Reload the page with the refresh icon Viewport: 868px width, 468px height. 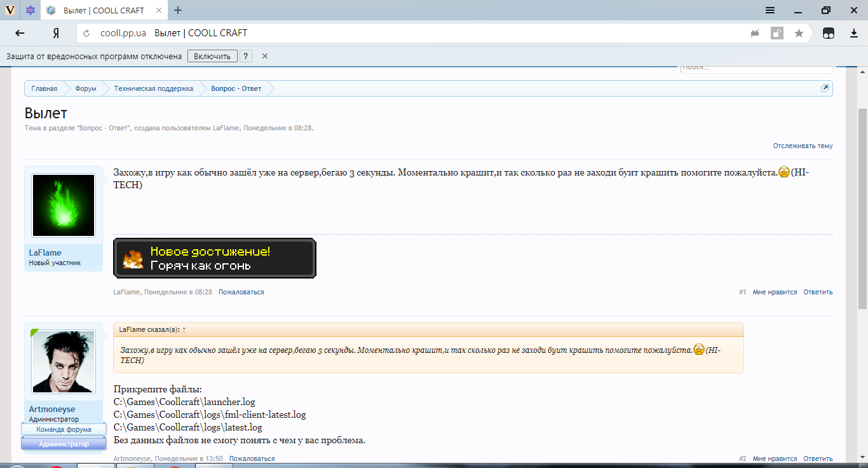pyautogui.click(x=86, y=33)
